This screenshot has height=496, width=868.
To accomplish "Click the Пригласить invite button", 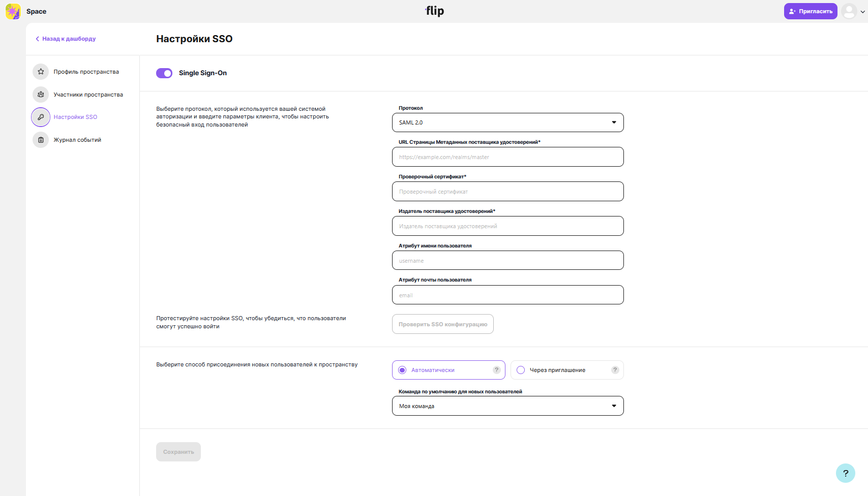I will [811, 11].
